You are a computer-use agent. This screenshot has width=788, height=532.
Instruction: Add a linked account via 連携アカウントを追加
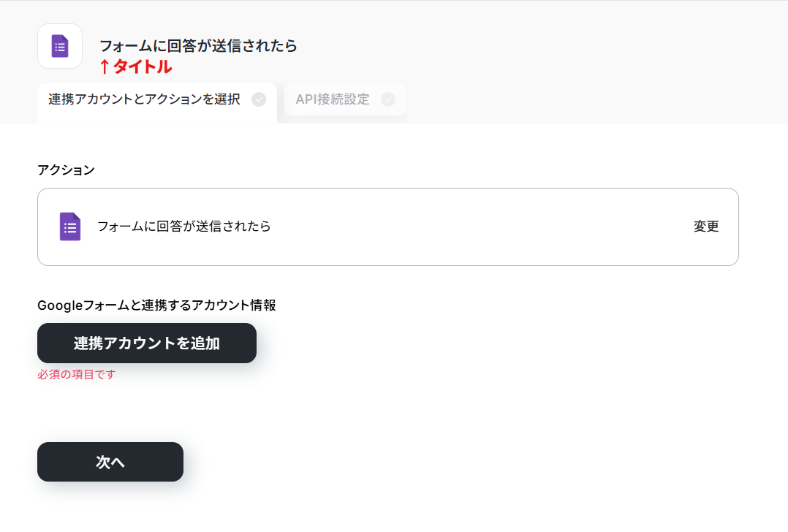pos(147,343)
